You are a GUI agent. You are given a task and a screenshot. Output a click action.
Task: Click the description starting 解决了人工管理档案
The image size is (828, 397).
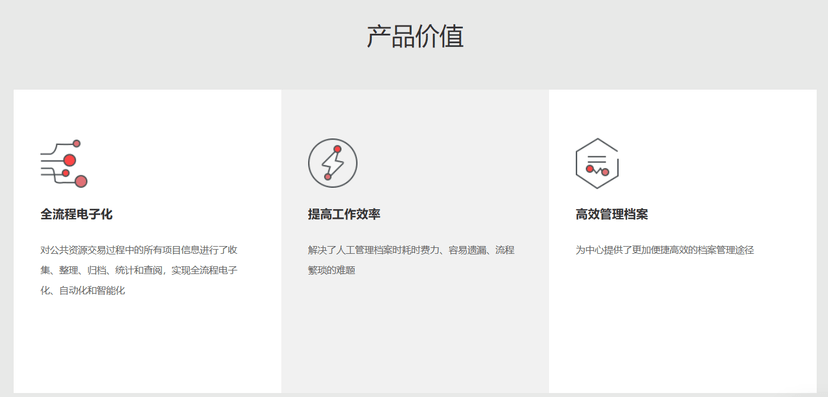coord(411,260)
